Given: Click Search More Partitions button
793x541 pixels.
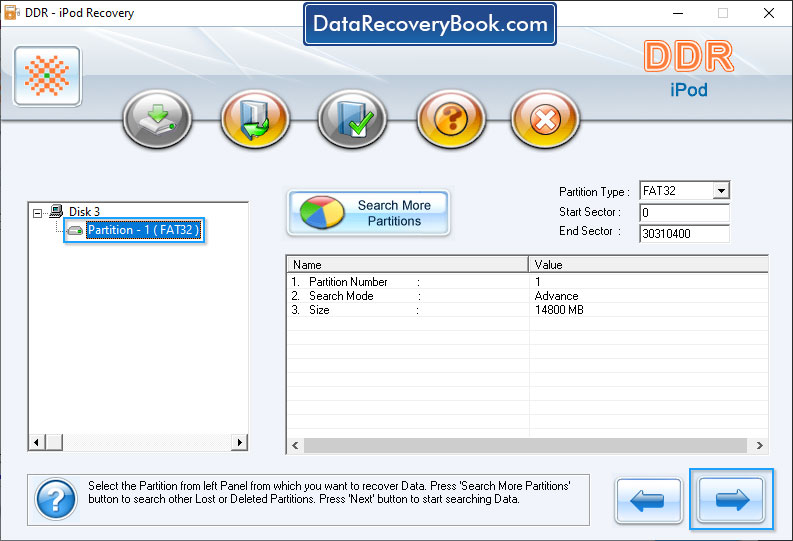Looking at the screenshot, I should point(369,213).
